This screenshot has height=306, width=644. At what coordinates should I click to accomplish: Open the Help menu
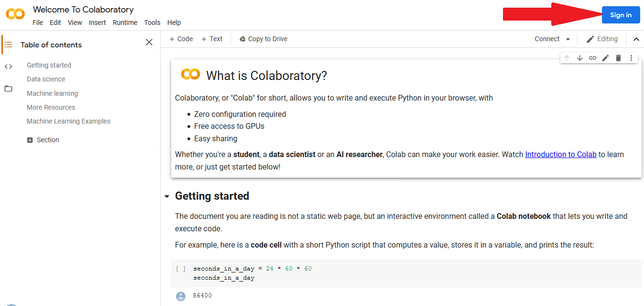(174, 23)
